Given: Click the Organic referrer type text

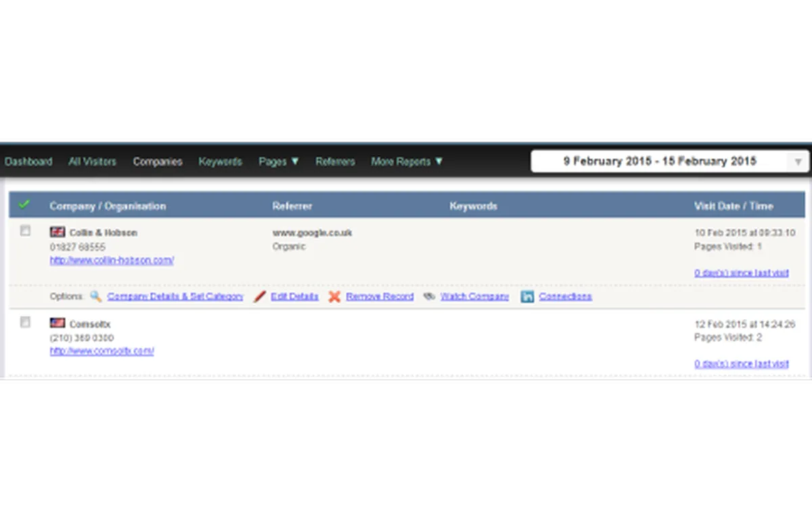Looking at the screenshot, I should coord(289,247).
